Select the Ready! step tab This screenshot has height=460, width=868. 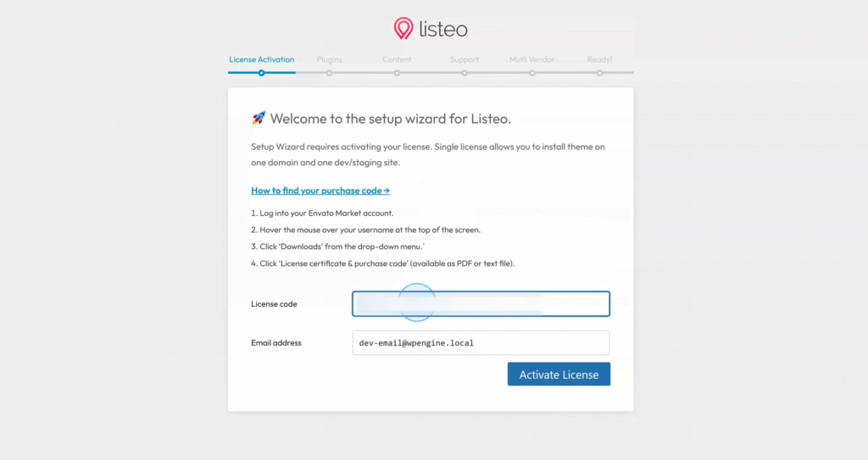point(599,59)
